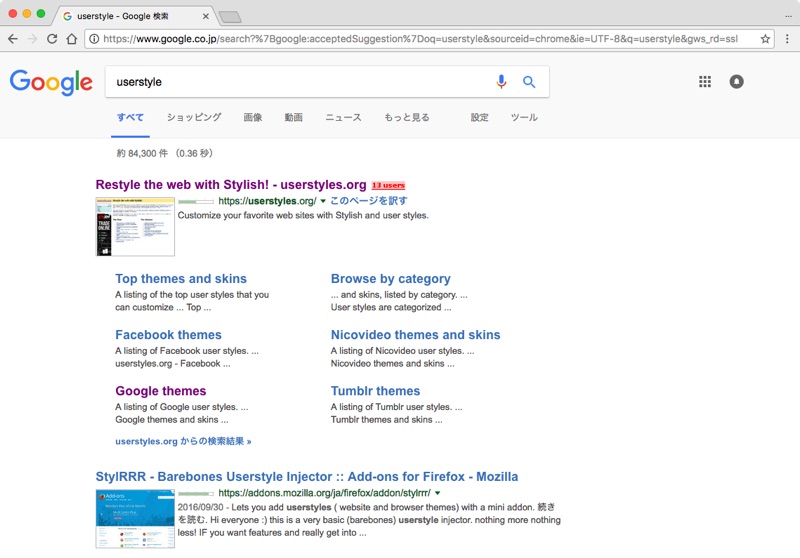Click the addons.mozilla.org green URL text
The width and height of the screenshot is (800, 558).
point(324,493)
